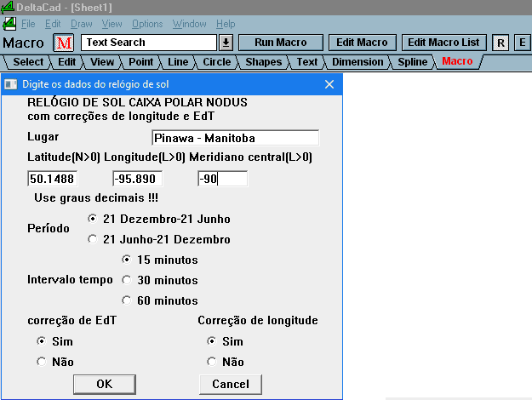Click the Run Macro button
Screen dimensions: 532x400
[280, 43]
